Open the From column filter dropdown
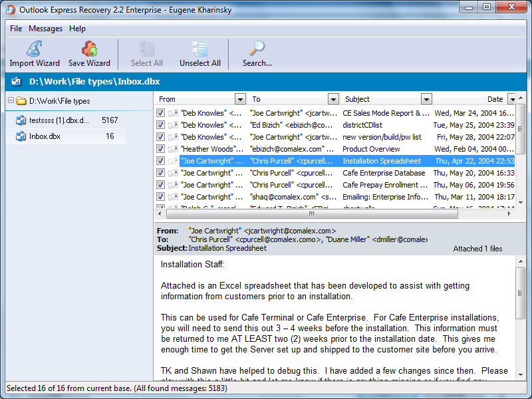Viewport: 532px width, 399px height. [240, 99]
